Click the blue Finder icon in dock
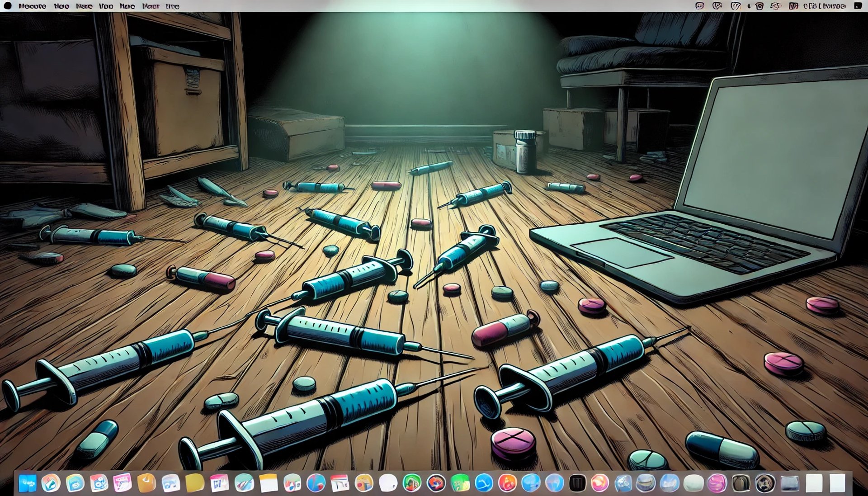The width and height of the screenshot is (868, 496). [x=27, y=483]
